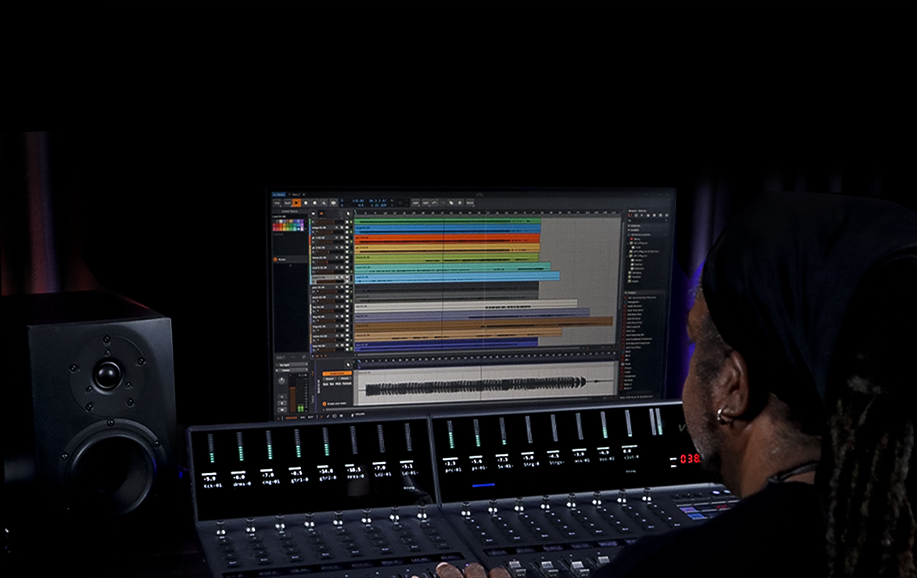Select the yellow clip in arranger
Image resolution: width=917 pixels, height=578 pixels.
(x=447, y=248)
